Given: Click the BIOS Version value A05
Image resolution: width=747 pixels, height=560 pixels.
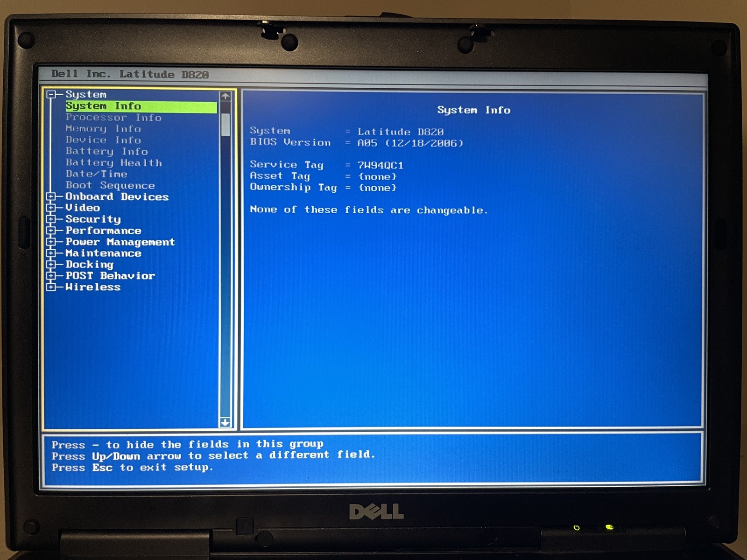Looking at the screenshot, I should tap(367, 143).
